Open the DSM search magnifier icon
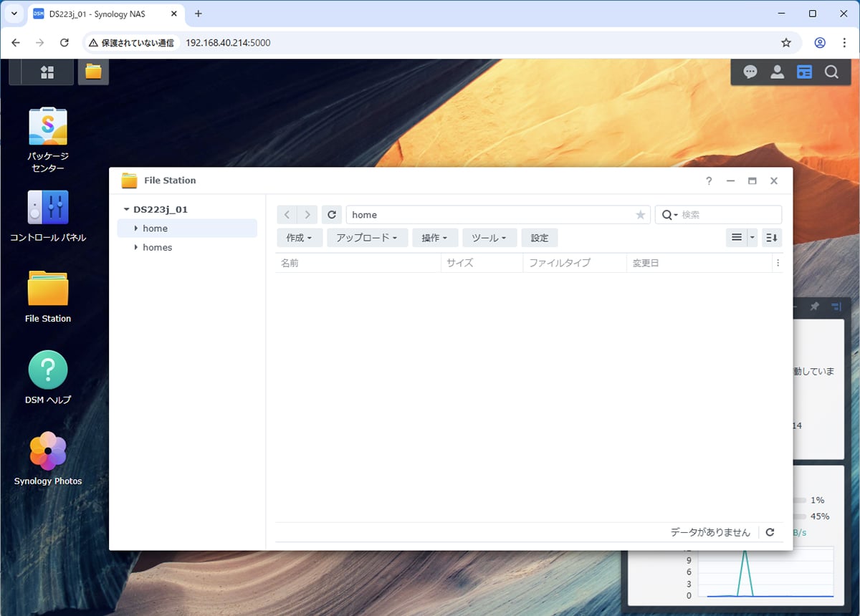This screenshot has height=616, width=860. [x=831, y=72]
